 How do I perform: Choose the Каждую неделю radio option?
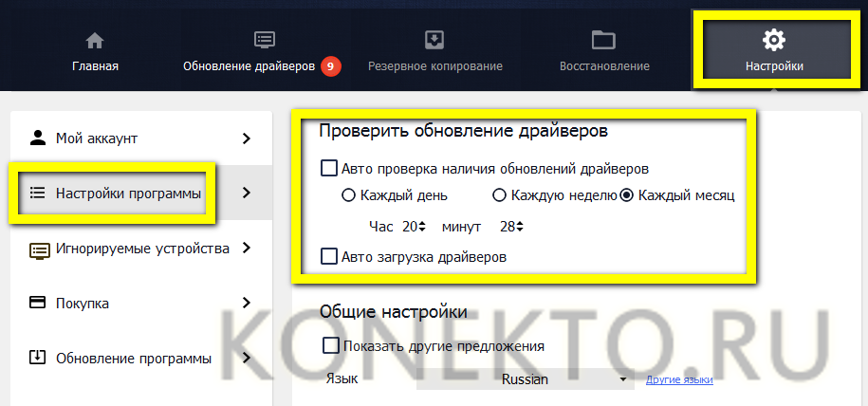[499, 196]
